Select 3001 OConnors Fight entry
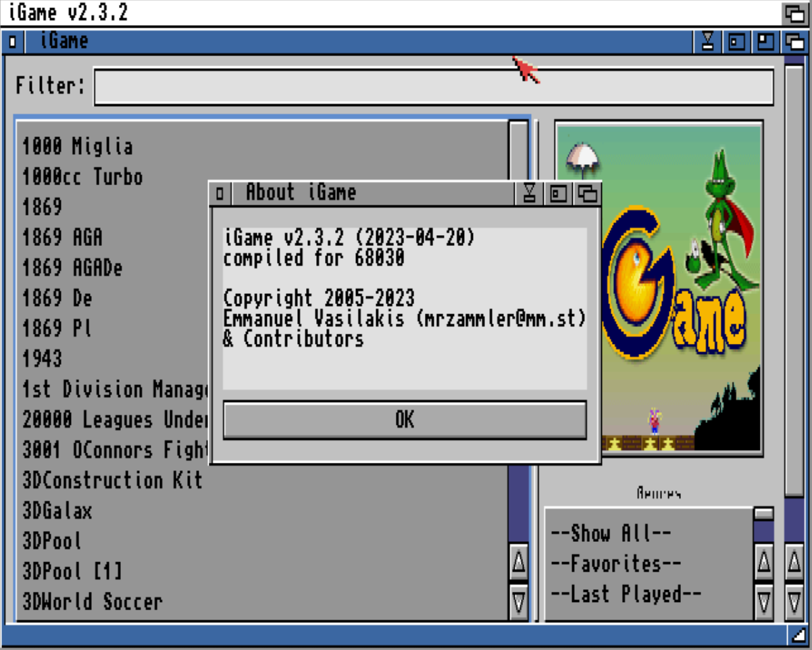 point(116,451)
